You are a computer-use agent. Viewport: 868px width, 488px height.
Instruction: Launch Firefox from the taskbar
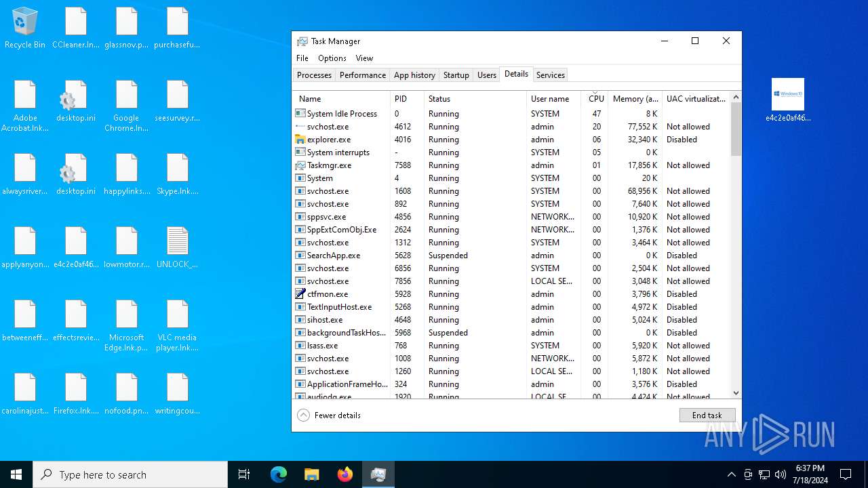pyautogui.click(x=345, y=474)
